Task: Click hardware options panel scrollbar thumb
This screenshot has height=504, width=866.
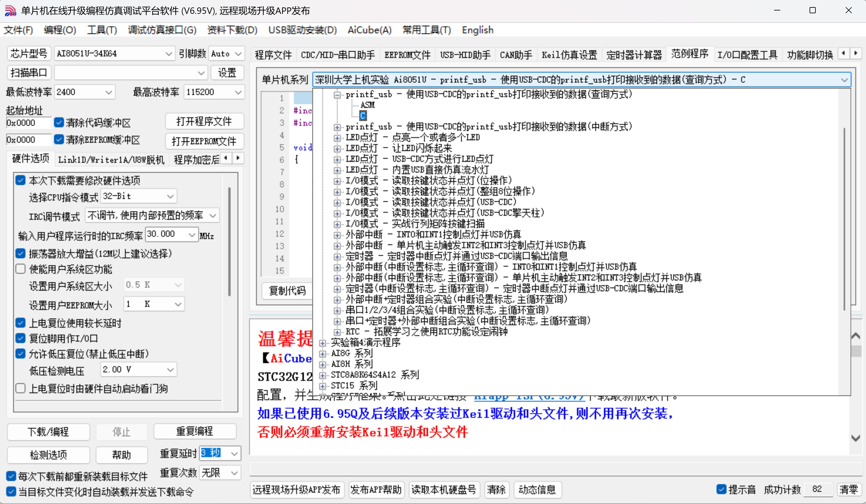Action: [x=230, y=242]
